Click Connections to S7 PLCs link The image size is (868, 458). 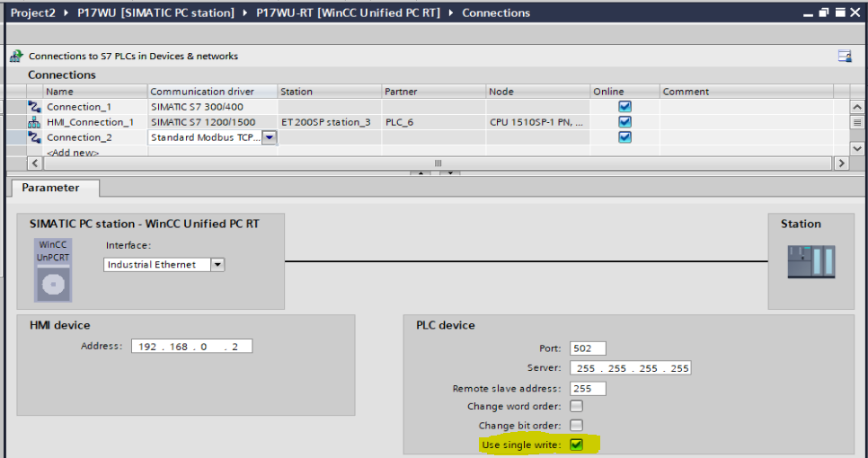click(x=133, y=56)
